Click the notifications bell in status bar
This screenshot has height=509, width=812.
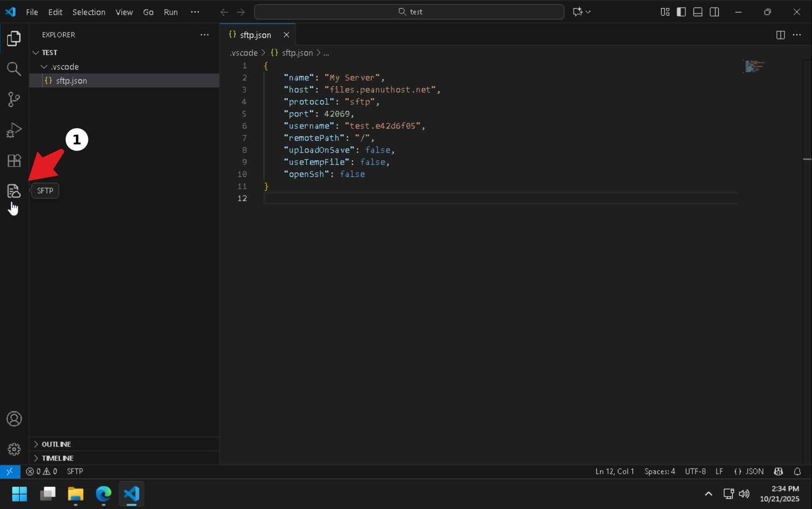coord(797,472)
